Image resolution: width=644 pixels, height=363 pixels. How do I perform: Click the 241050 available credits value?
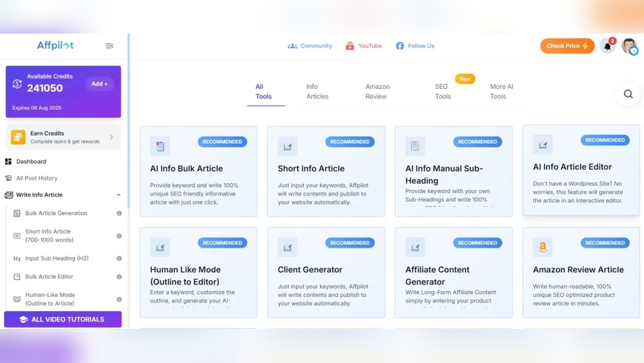[45, 88]
